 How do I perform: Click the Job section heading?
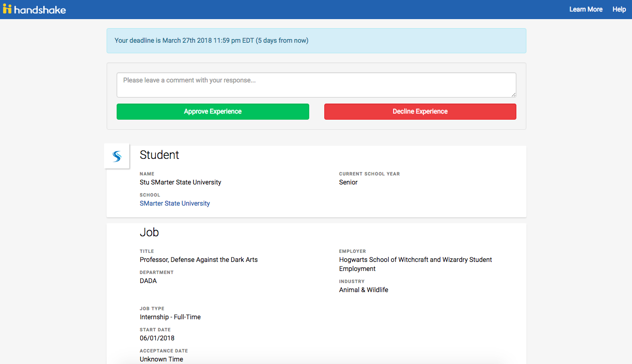click(149, 232)
